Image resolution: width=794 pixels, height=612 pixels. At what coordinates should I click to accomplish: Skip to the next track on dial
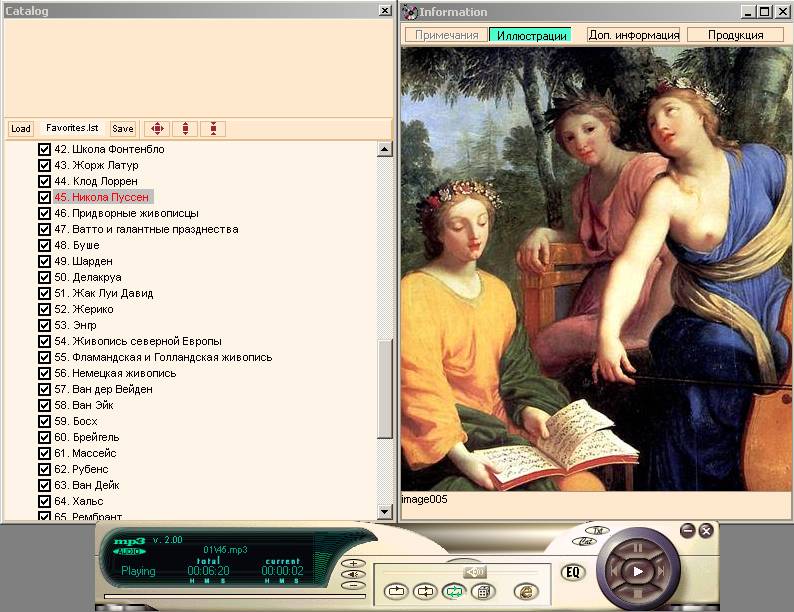click(661, 571)
